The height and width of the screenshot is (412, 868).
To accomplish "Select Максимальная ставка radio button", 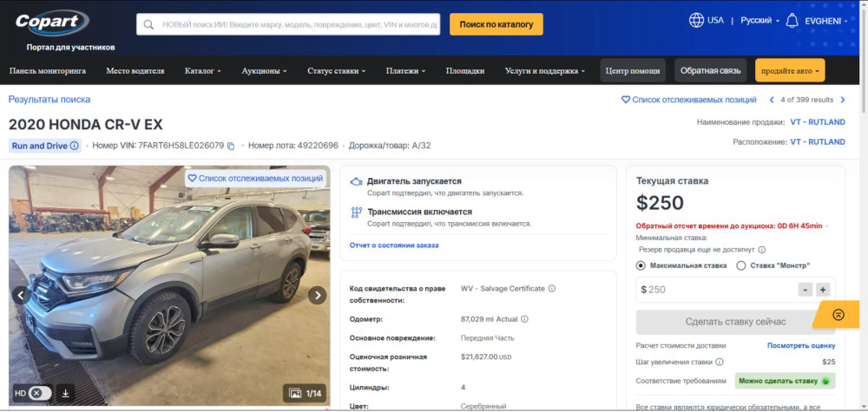I will click(641, 265).
